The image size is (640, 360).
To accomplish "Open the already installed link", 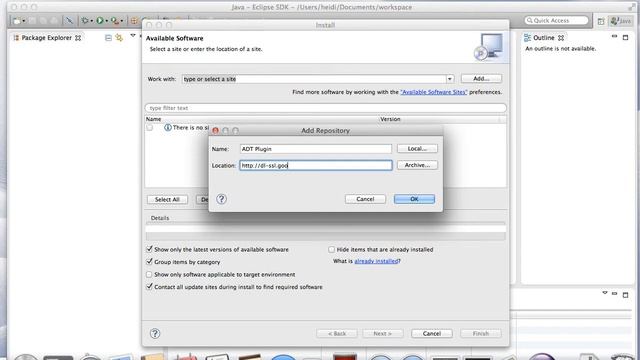I will pos(376,261).
